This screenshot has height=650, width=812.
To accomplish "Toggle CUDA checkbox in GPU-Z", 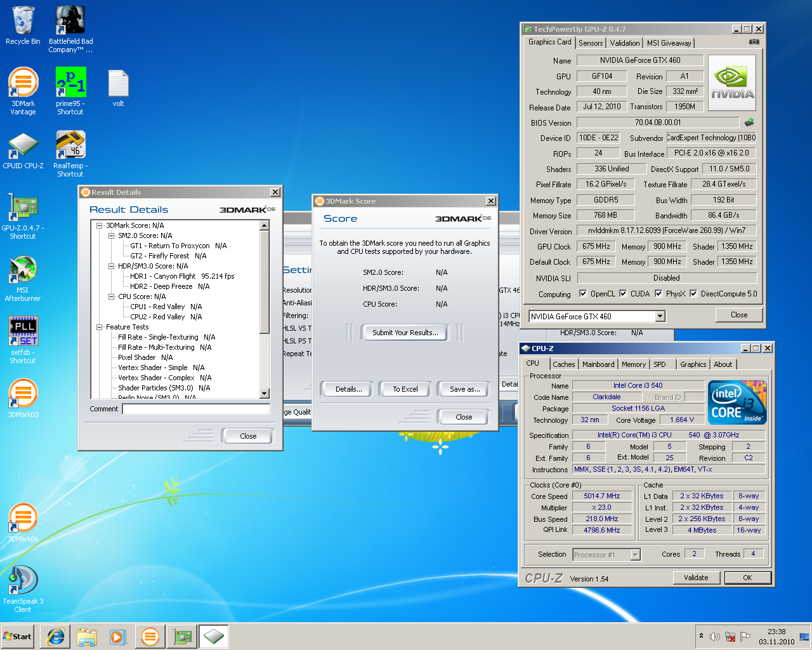I will click(x=623, y=293).
